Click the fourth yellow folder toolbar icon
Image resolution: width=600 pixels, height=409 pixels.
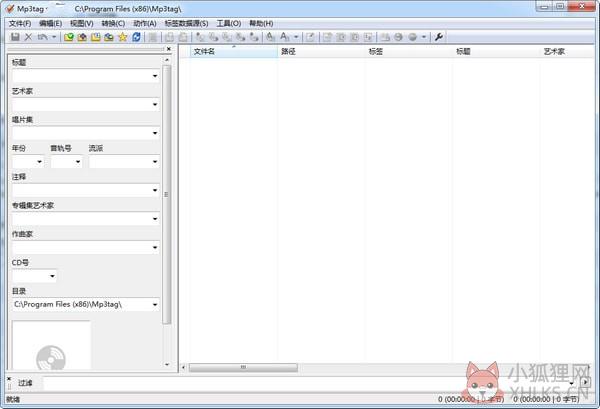click(109, 37)
